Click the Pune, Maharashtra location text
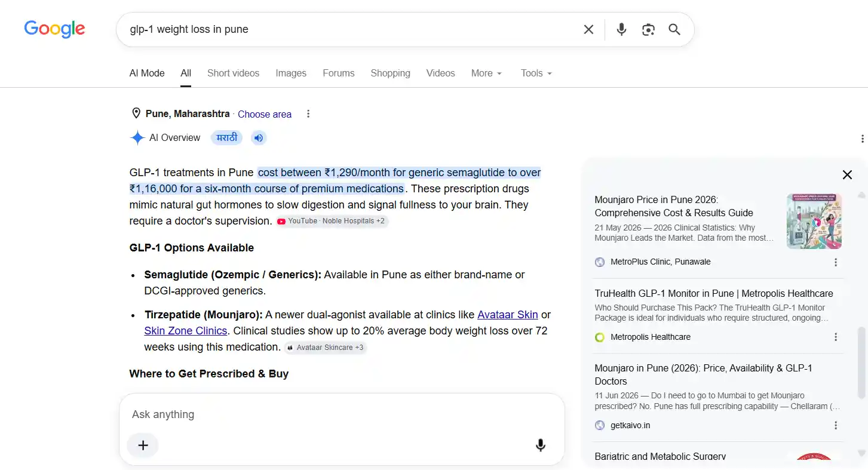The height and width of the screenshot is (470, 868). (x=188, y=113)
